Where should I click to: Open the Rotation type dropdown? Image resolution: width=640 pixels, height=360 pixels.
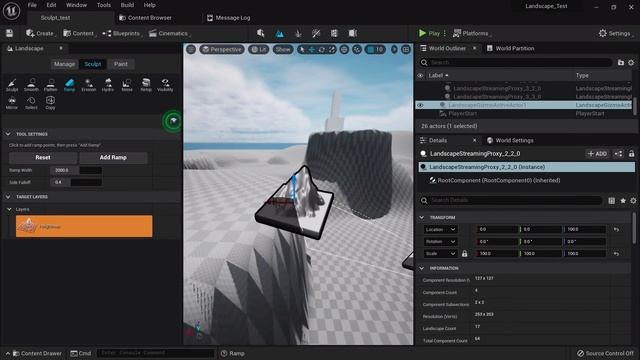440,242
